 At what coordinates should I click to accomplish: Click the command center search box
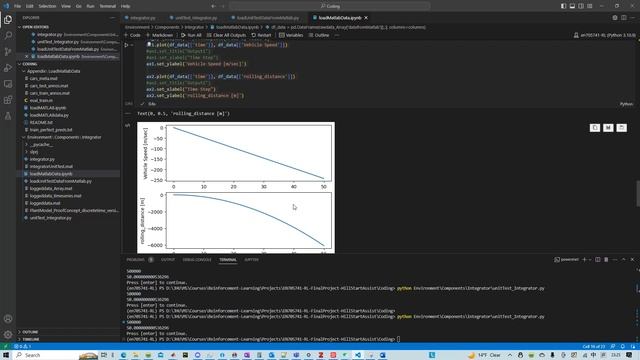[329, 6]
